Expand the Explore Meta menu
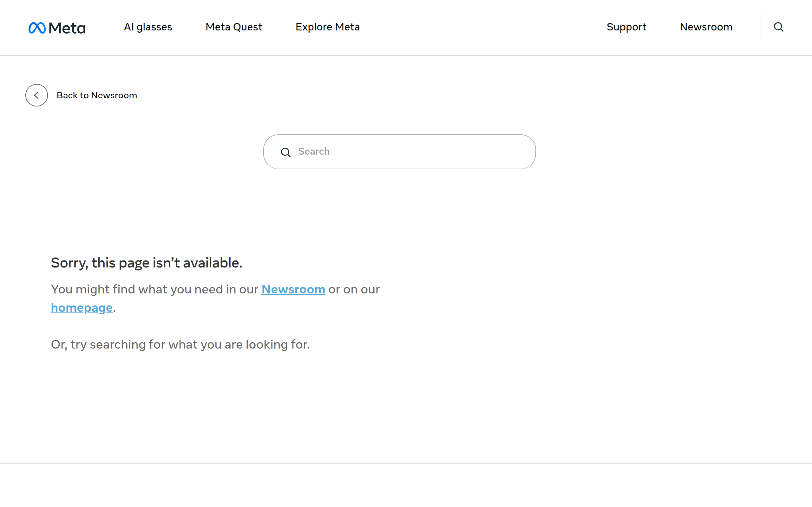Viewport: 812px width, 507px height. [x=327, y=27]
